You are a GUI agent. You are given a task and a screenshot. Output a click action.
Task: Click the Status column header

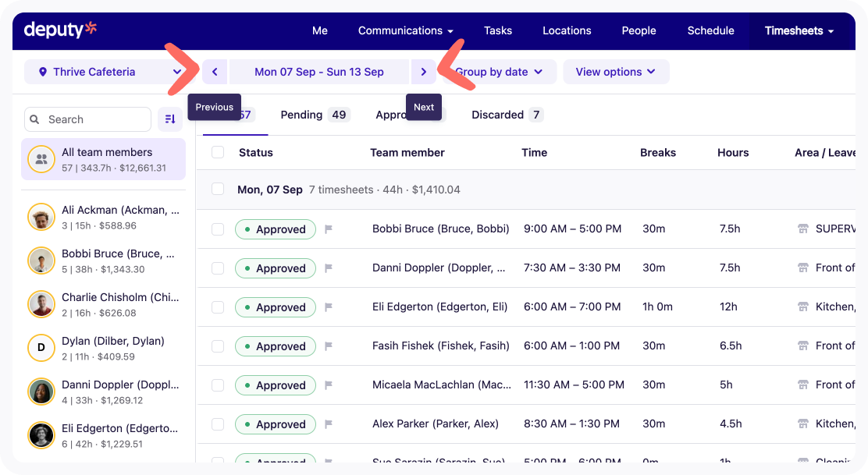tap(256, 153)
